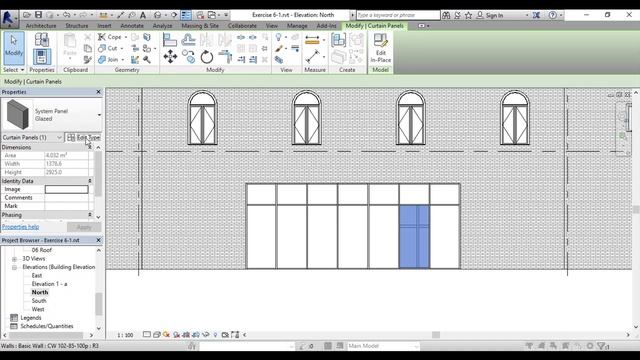Click the Cut geometry tool

pos(108,48)
